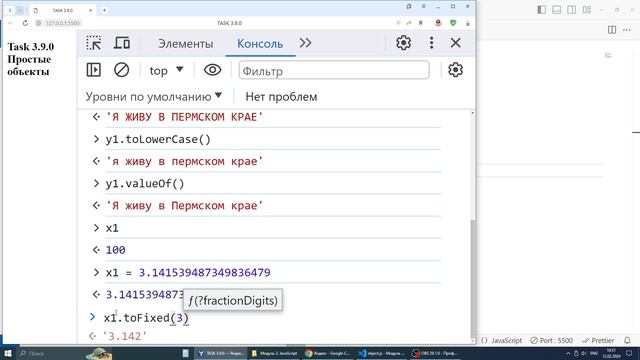Show more DevTools tabs with chevrons

point(305,43)
